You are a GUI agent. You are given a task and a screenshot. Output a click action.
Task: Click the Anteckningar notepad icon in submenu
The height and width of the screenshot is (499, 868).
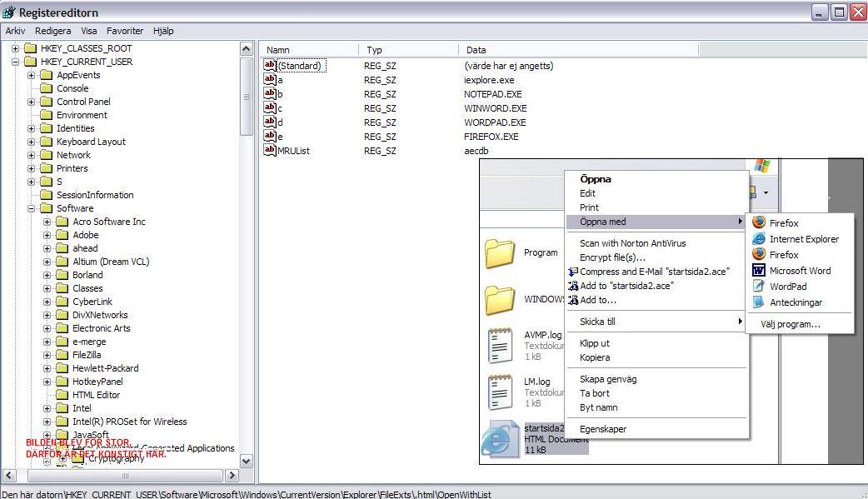(x=758, y=302)
